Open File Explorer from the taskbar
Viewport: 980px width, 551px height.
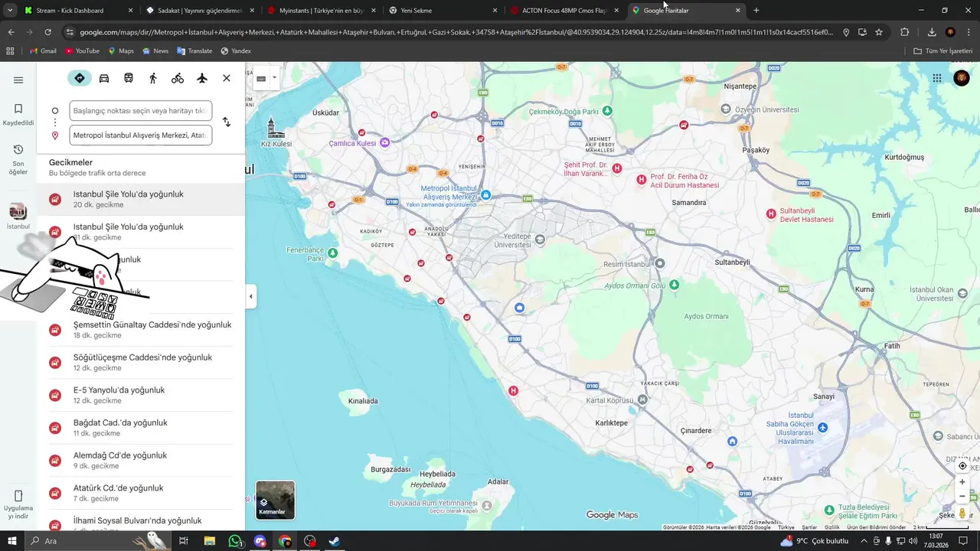coord(209,541)
